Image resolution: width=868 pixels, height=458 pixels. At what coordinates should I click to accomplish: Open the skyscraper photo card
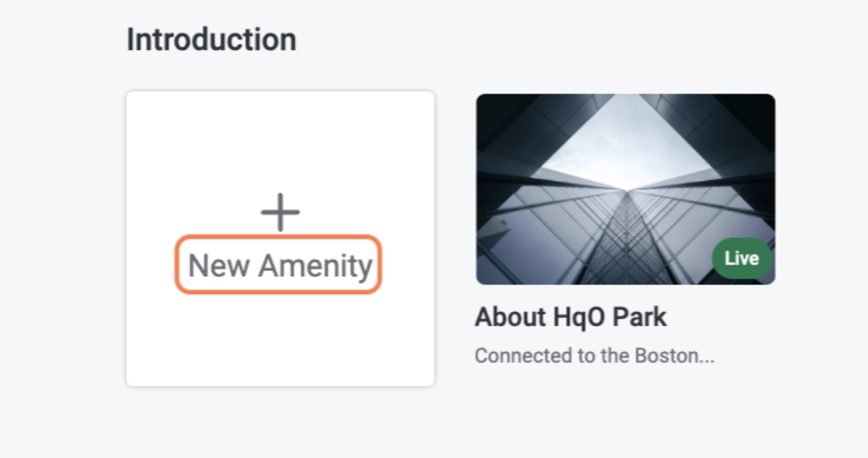pos(625,189)
